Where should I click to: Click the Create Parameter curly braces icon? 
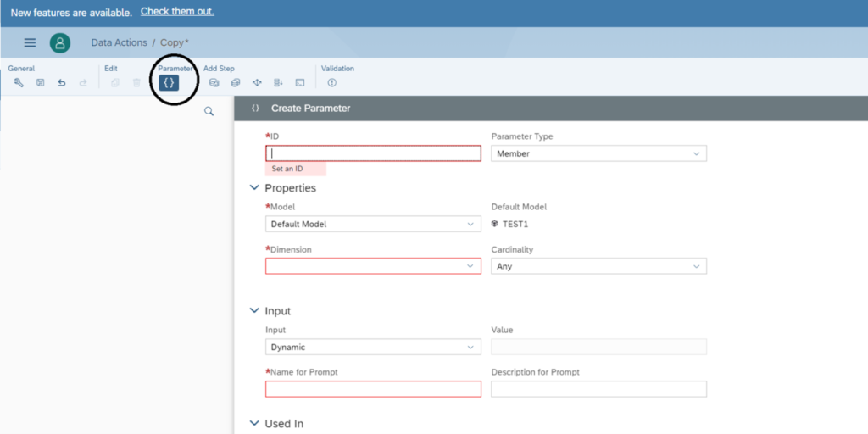click(169, 83)
